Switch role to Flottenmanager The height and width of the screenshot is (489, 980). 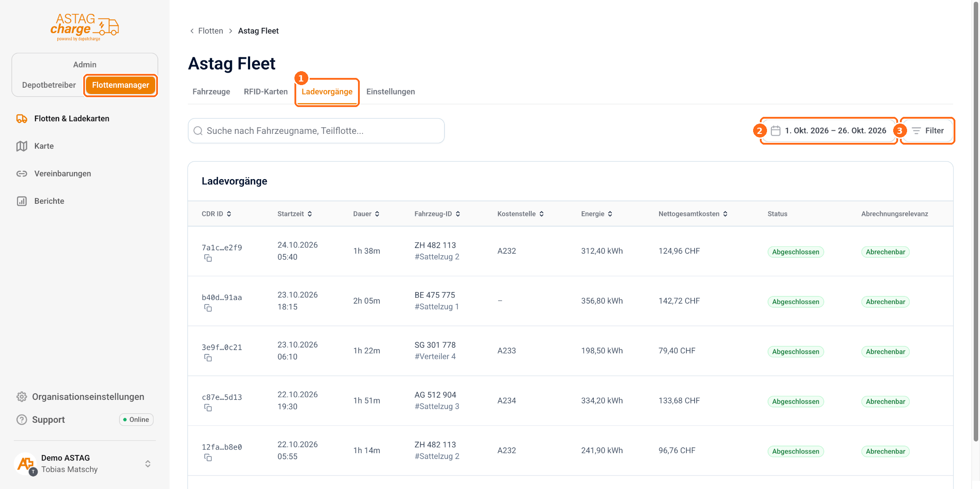pyautogui.click(x=120, y=85)
